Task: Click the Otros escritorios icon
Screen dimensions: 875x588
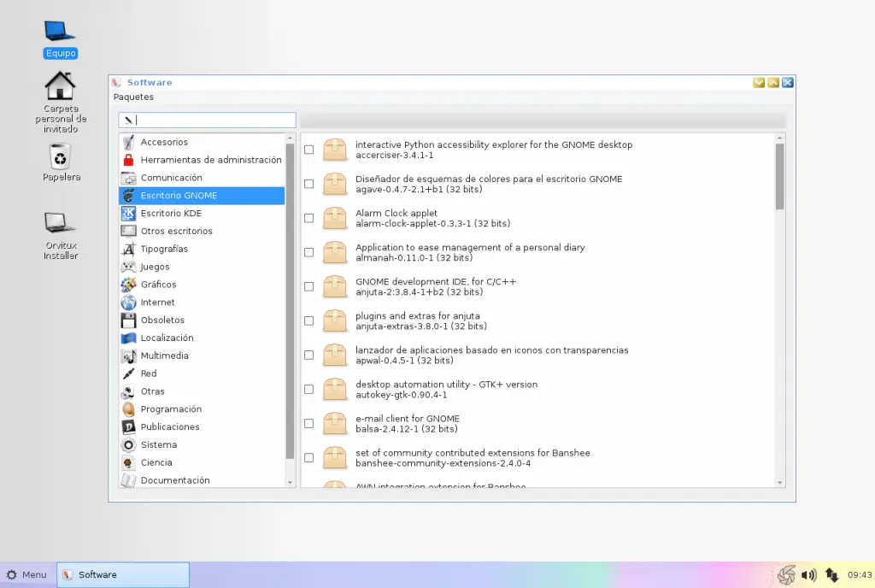Action: pyautogui.click(x=128, y=231)
